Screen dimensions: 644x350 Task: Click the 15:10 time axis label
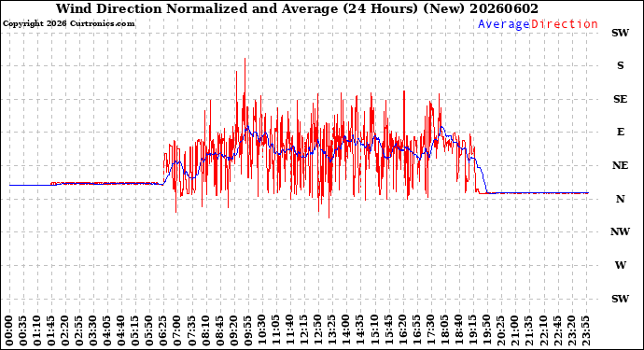coord(374,331)
